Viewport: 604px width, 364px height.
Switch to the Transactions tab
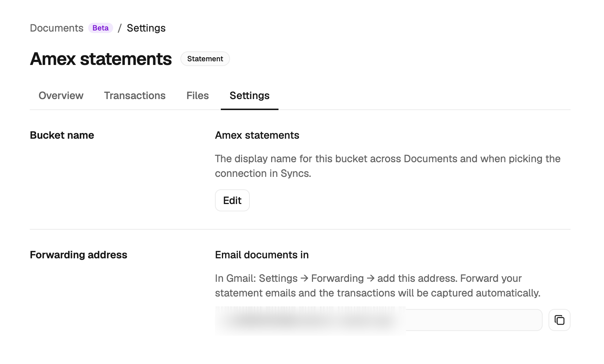(135, 95)
